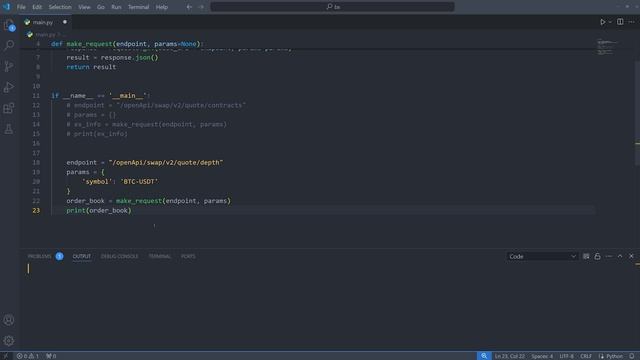Viewport: 640px width, 360px height.
Task: Change file encoding UTF-8
Action: 567,356
